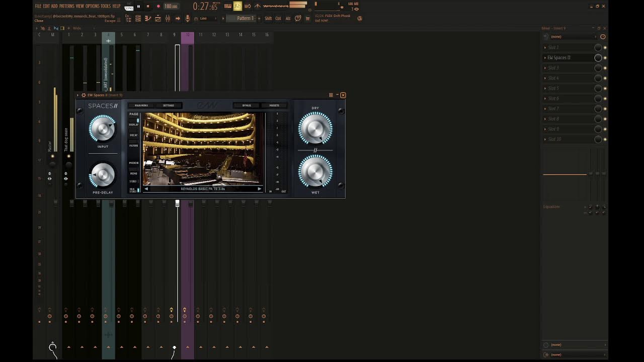Select next reverb preset arrow in Spaces
Screen dimensions: 644x362
click(259, 189)
